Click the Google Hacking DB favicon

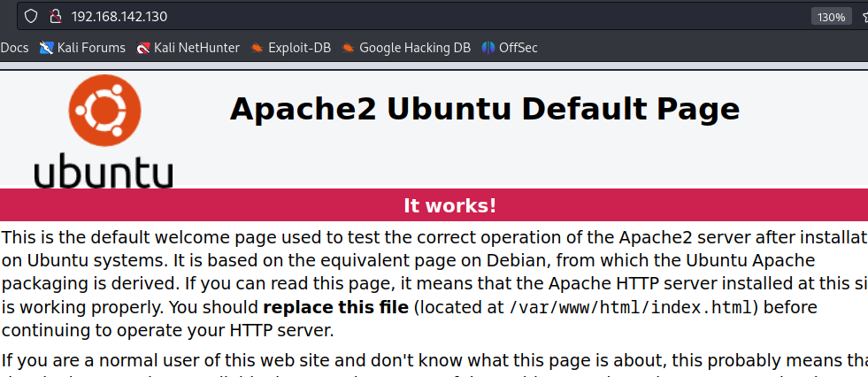[x=348, y=48]
